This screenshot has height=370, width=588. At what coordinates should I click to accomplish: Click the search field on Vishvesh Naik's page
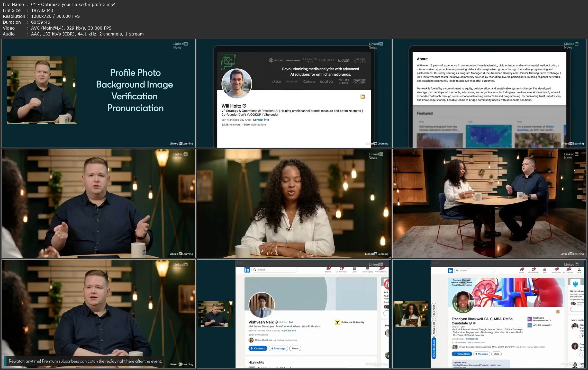point(274,270)
